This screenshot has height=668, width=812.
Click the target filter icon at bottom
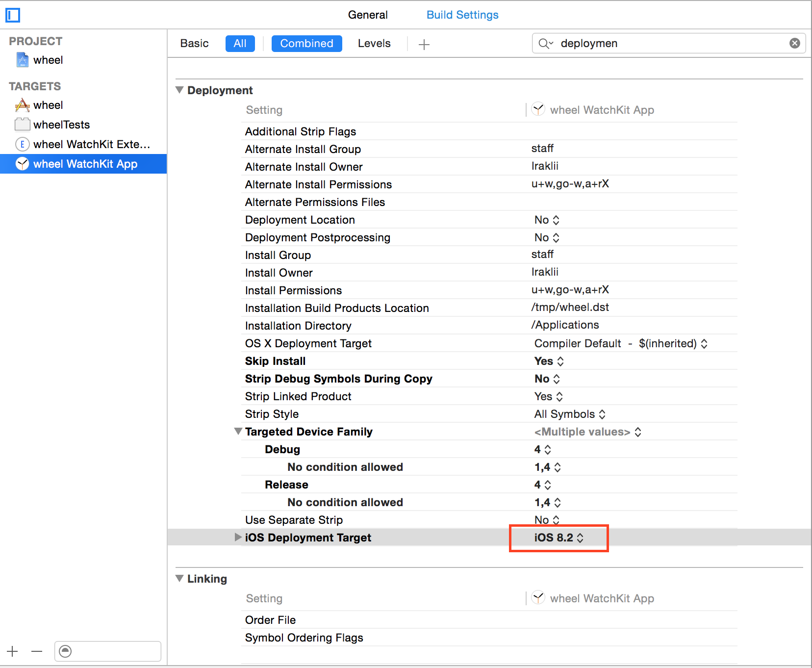click(65, 651)
